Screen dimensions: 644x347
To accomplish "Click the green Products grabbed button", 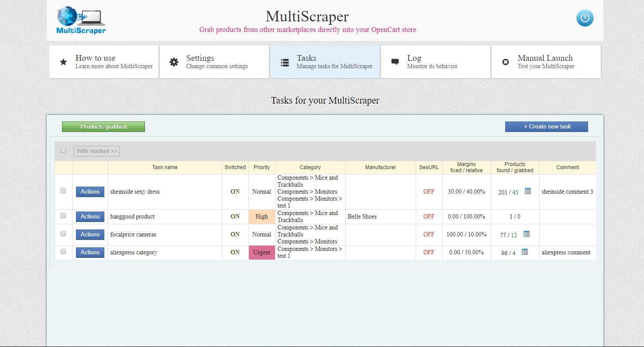I will pos(103,126).
